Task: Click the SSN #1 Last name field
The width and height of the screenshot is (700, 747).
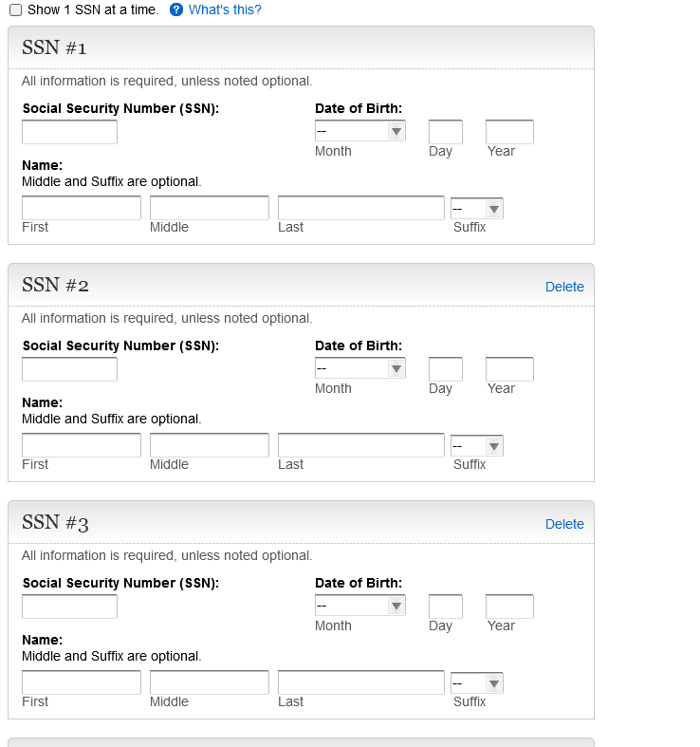Action: (x=360, y=208)
